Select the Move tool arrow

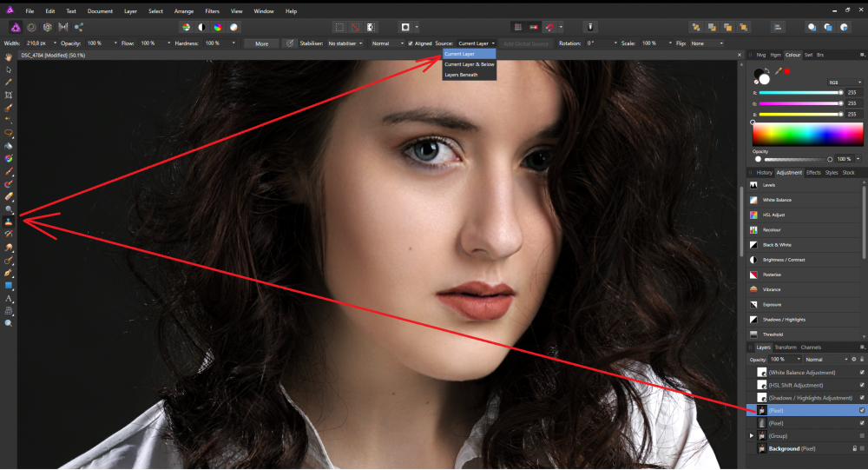pyautogui.click(x=9, y=70)
